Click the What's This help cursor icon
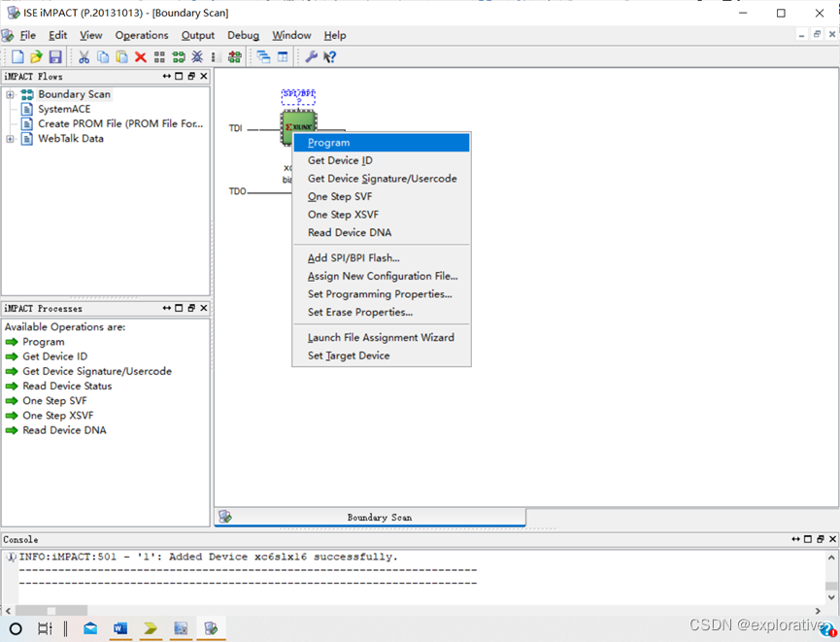The height and width of the screenshot is (642, 840). pos(330,56)
